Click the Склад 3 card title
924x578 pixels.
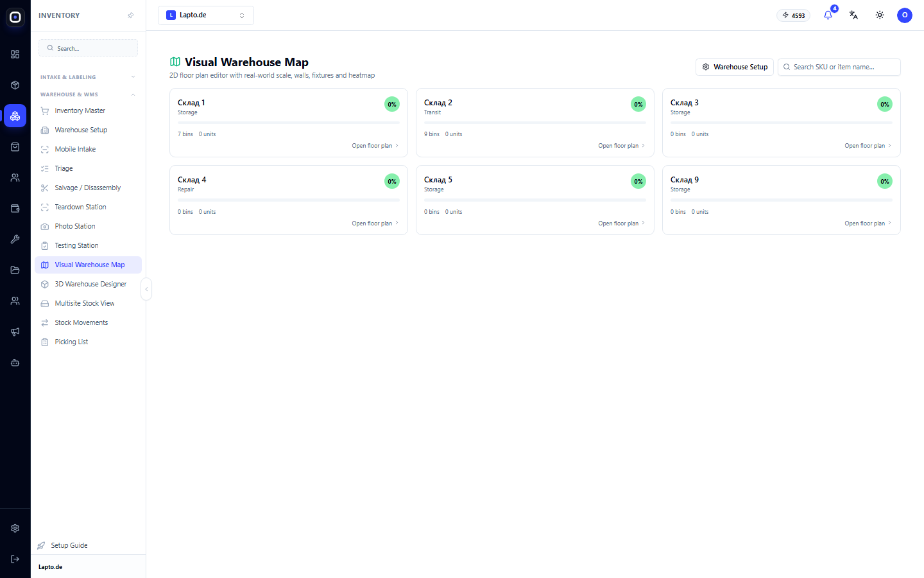(x=685, y=103)
